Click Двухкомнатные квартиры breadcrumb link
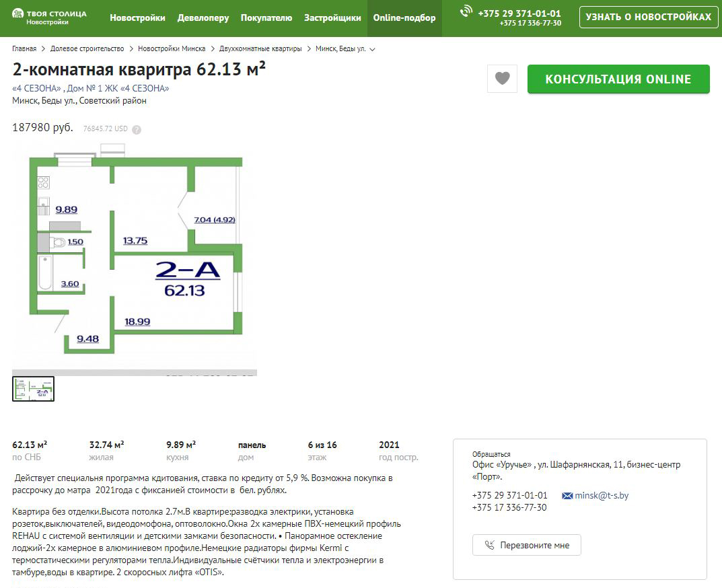The image size is (722, 588). pos(260,49)
